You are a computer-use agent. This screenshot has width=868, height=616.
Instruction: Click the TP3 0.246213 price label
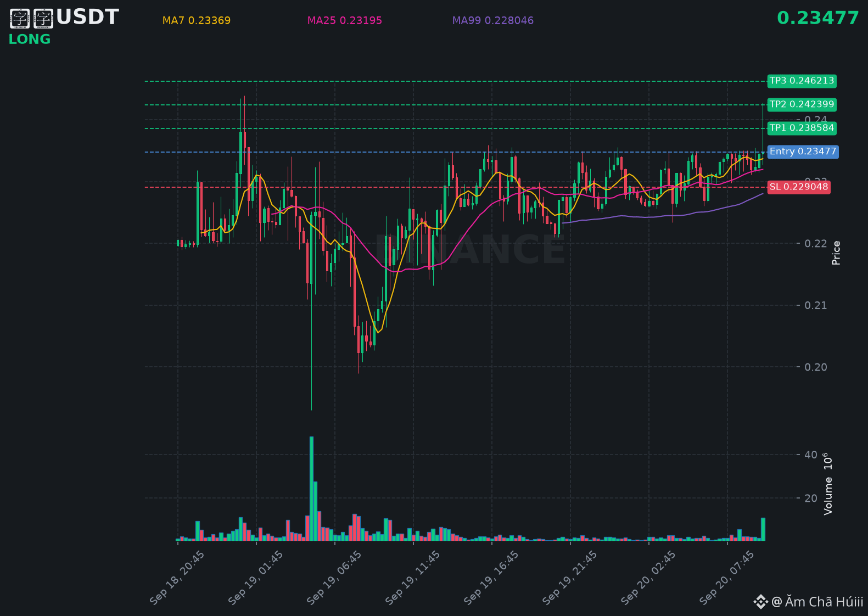[x=802, y=81]
